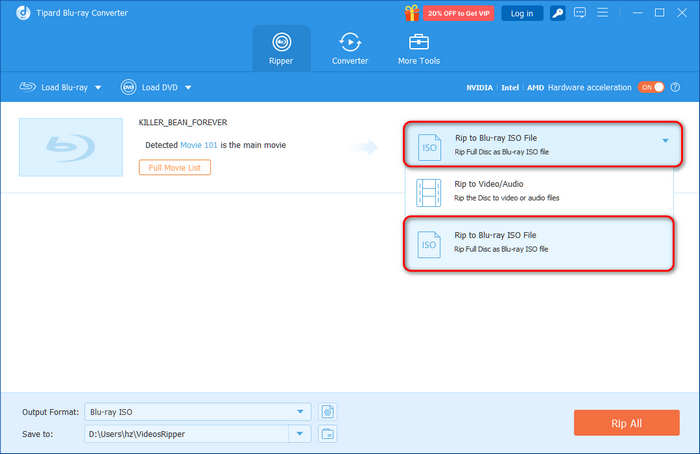Choose Rip to Blu-ray ISO File in list
Screen dimensions: 700x454
tap(539, 243)
